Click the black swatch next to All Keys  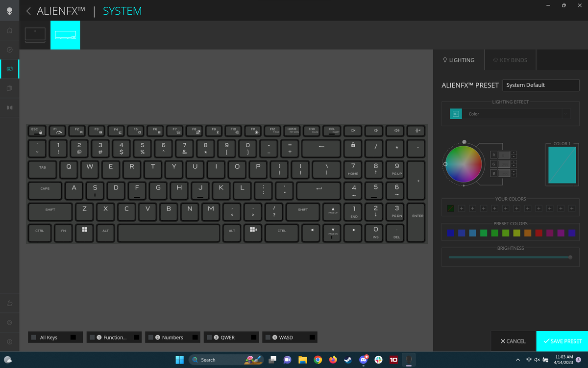tap(73, 338)
